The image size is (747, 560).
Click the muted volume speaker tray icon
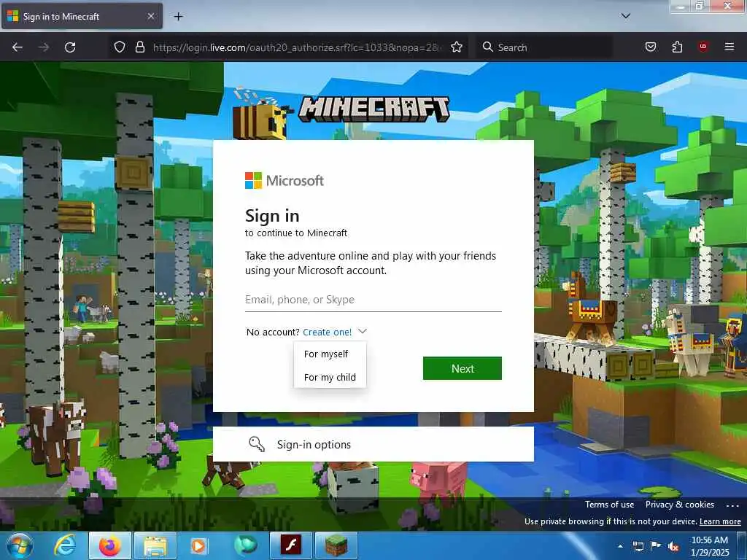673,547
